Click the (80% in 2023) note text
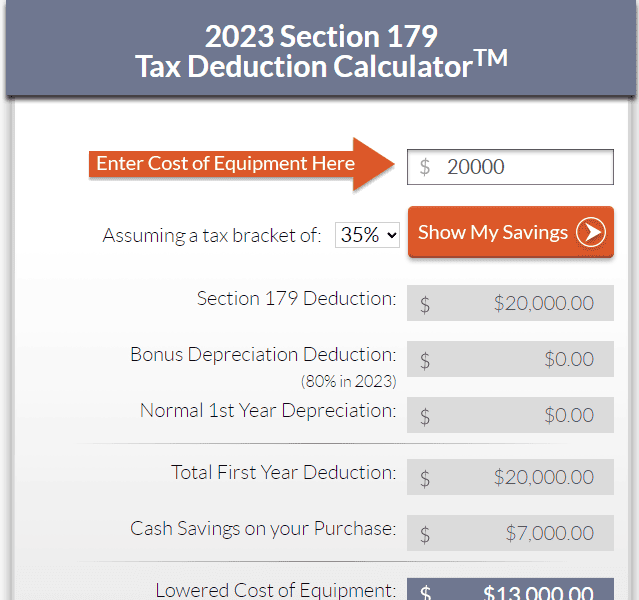This screenshot has height=600, width=639. click(348, 382)
